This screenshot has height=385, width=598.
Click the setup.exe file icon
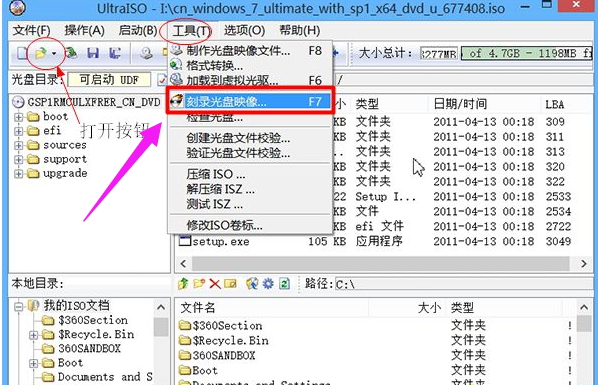tap(185, 241)
